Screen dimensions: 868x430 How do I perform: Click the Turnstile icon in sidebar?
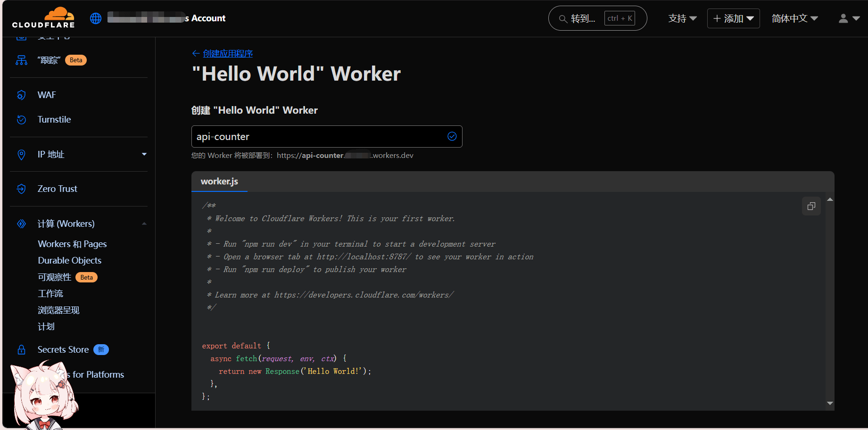[21, 120]
